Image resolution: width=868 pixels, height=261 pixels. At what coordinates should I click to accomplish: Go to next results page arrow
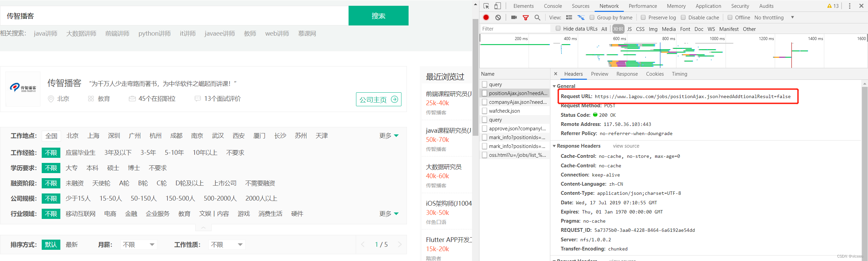[400, 244]
